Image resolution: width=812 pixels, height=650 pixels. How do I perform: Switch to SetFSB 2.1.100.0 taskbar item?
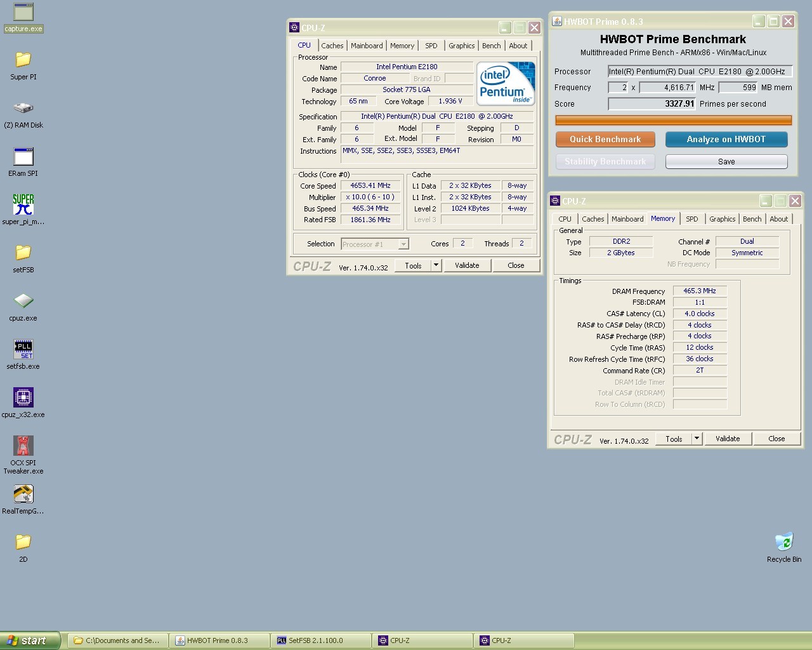click(321, 640)
